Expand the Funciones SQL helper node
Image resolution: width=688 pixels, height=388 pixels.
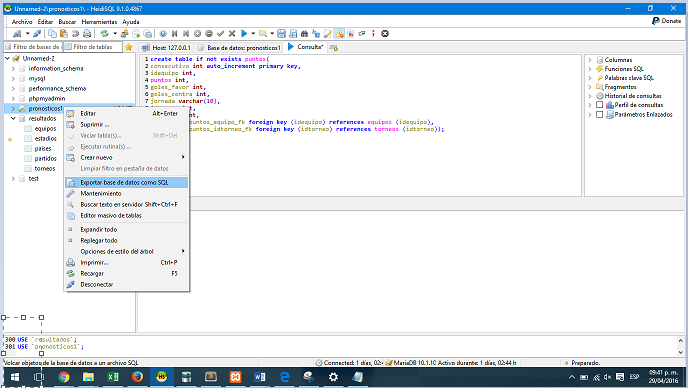pyautogui.click(x=590, y=69)
